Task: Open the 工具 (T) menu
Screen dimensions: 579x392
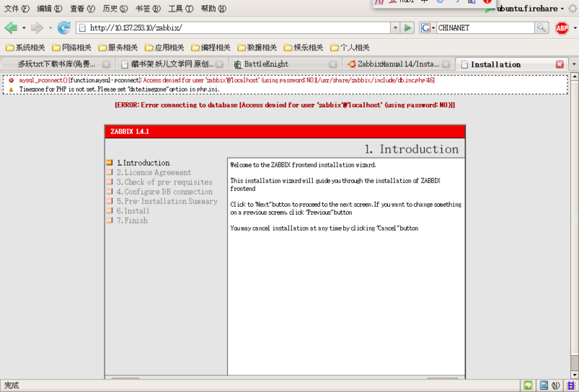Action: [x=180, y=9]
